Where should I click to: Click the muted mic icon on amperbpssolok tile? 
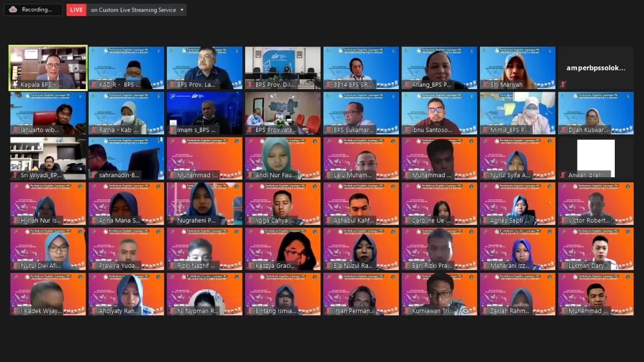(x=563, y=85)
